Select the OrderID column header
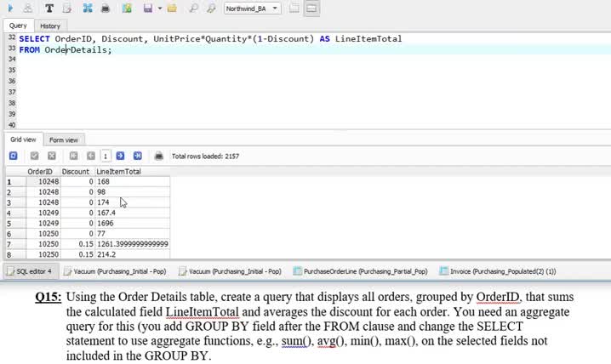 click(x=39, y=172)
